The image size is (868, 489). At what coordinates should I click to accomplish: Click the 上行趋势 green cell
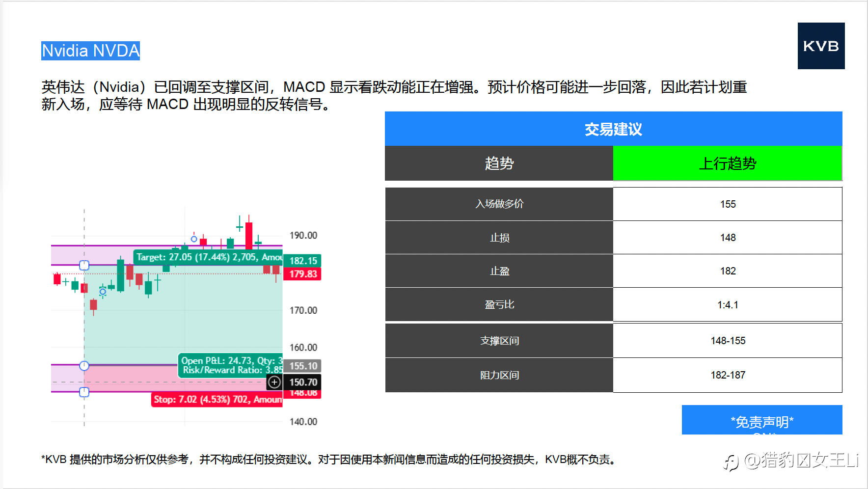728,163
